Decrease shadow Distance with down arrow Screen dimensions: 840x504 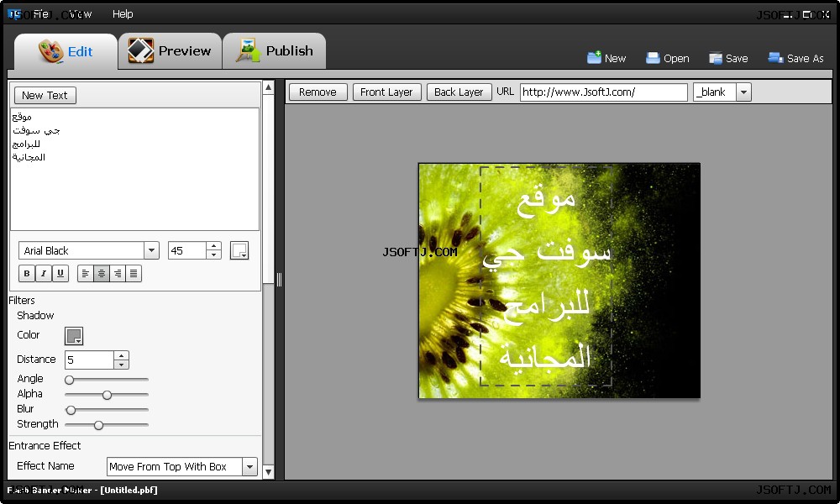point(122,365)
